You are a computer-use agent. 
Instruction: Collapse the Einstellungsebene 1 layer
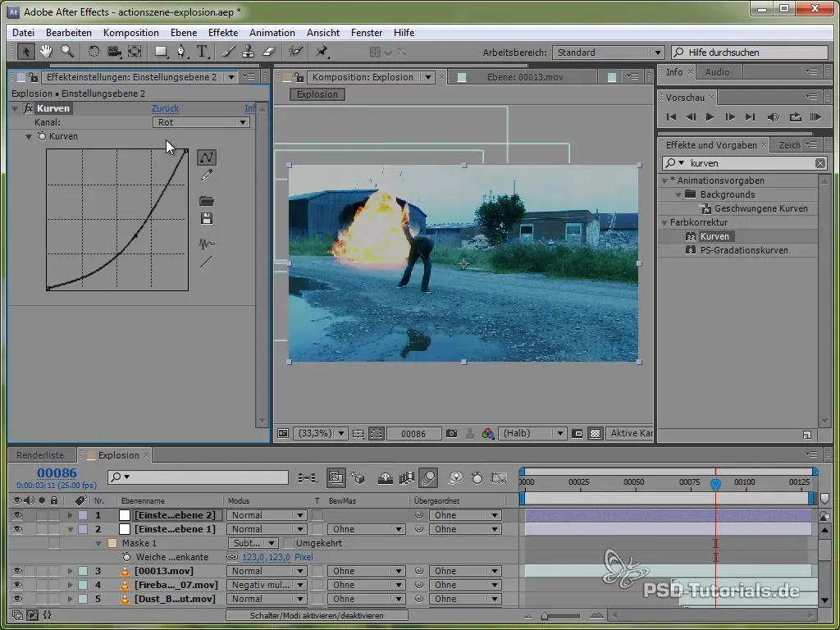pyautogui.click(x=70, y=529)
